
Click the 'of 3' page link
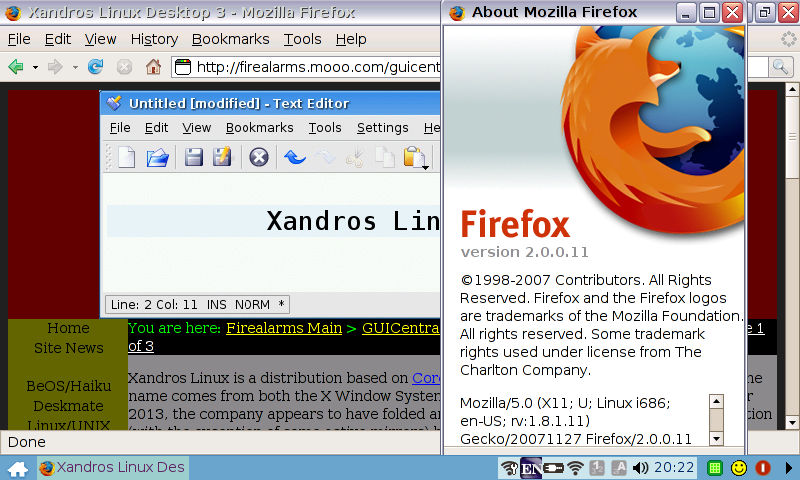(141, 346)
